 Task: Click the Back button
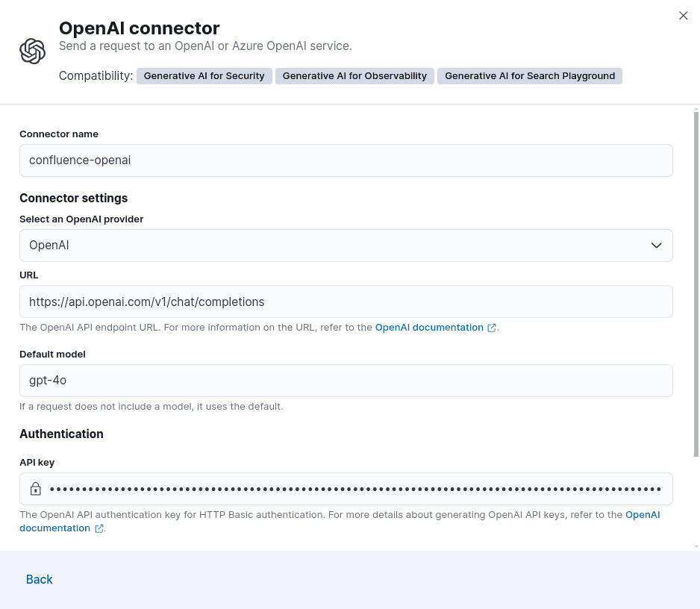pos(39,579)
